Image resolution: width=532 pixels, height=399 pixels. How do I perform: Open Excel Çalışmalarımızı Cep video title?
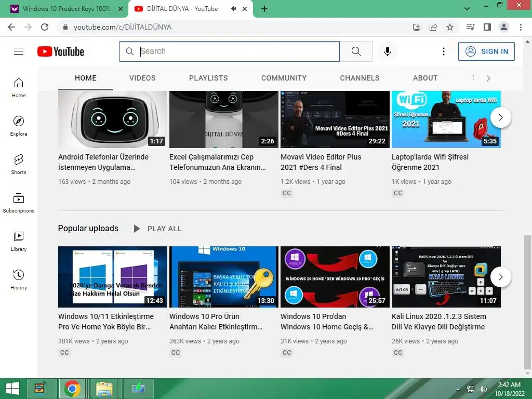tap(218, 162)
